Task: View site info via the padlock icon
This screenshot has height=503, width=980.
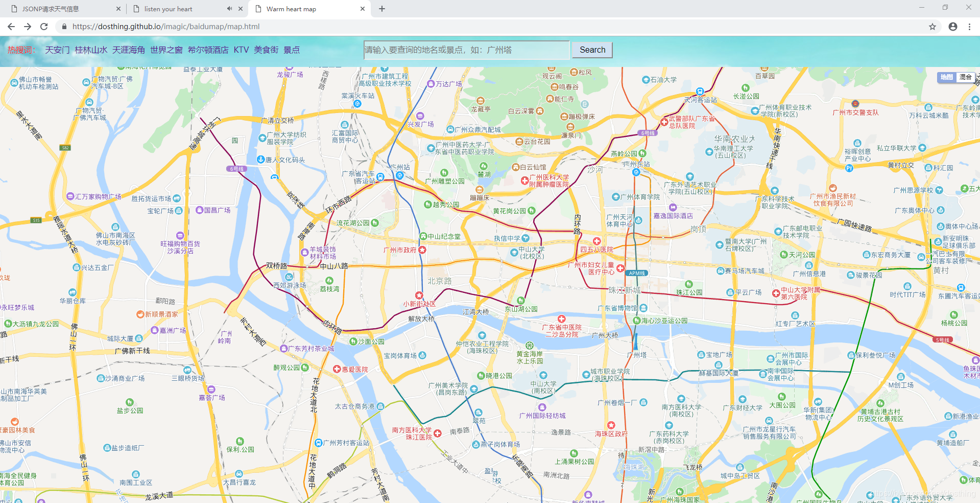Action: [64, 27]
